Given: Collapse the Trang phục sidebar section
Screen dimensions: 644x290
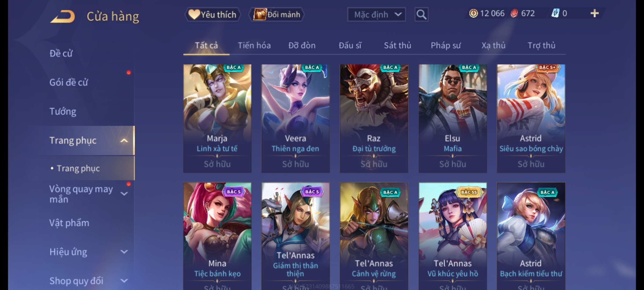Looking at the screenshot, I should coord(124,140).
